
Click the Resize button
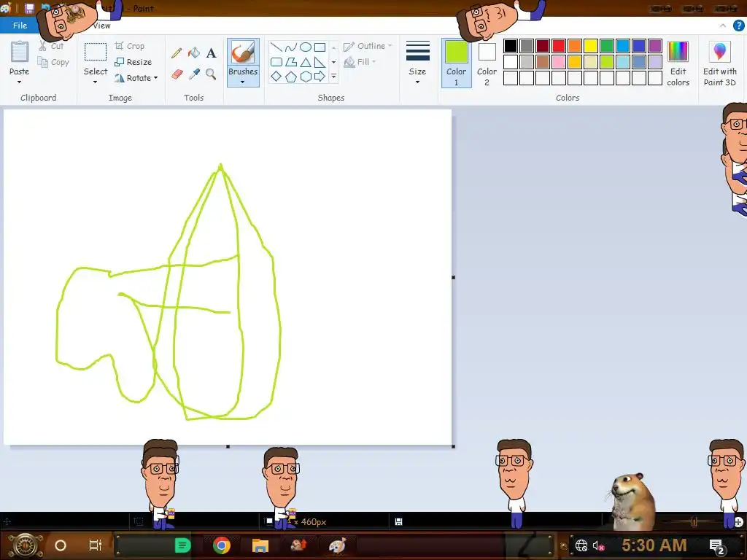coord(133,62)
